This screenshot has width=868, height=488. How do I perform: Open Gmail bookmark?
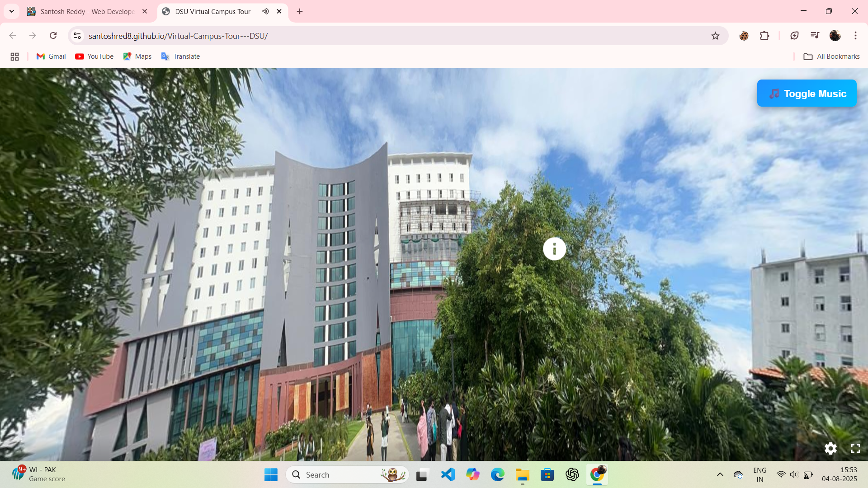point(51,56)
